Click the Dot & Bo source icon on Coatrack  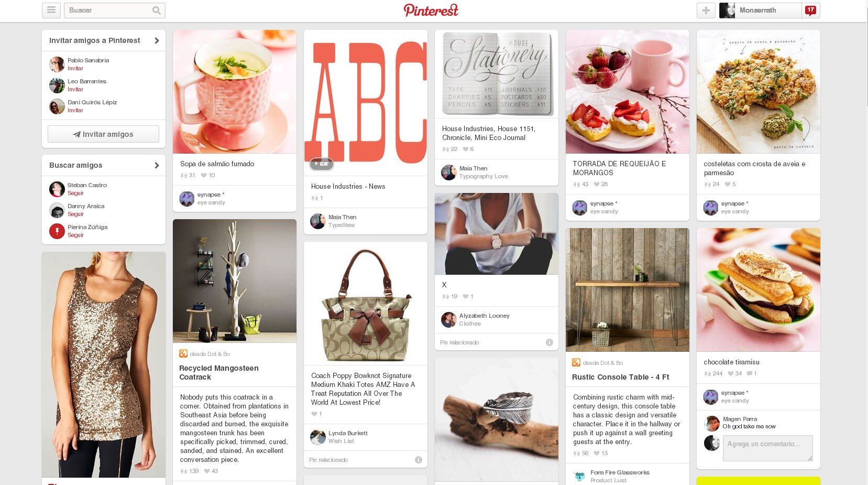pos(183,354)
